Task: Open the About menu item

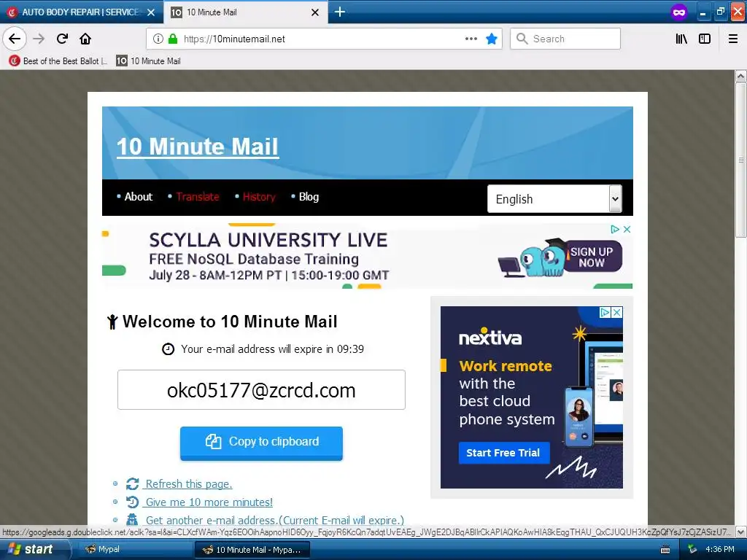Action: (x=138, y=197)
